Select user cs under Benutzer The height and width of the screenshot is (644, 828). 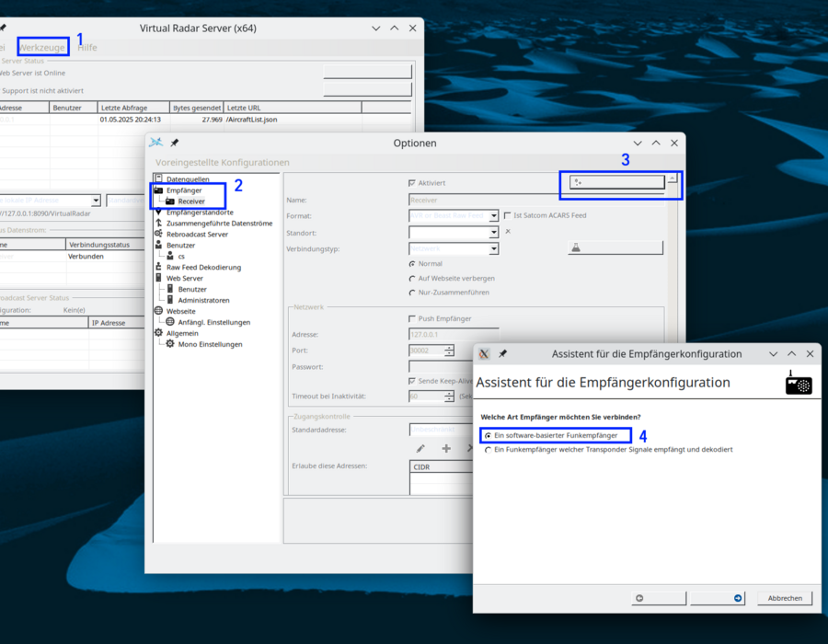[181, 257]
